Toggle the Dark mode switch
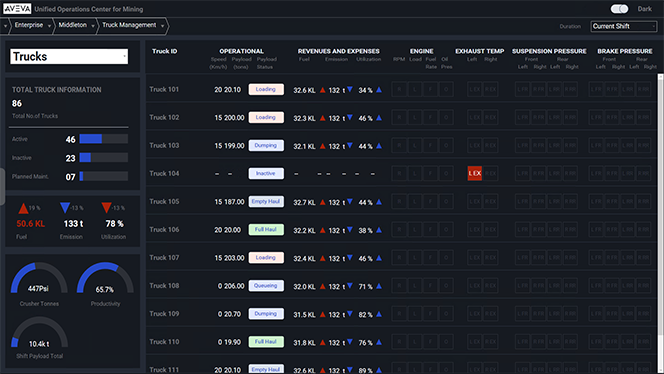Image resolution: width=664 pixels, height=374 pixels. tap(619, 9)
